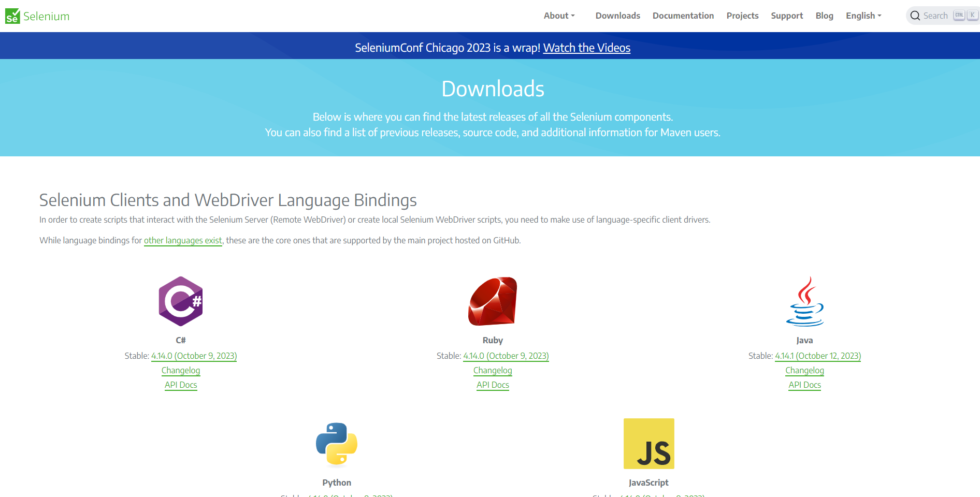This screenshot has width=980, height=497.
Task: Click the C# label under logo
Action: coord(181,340)
